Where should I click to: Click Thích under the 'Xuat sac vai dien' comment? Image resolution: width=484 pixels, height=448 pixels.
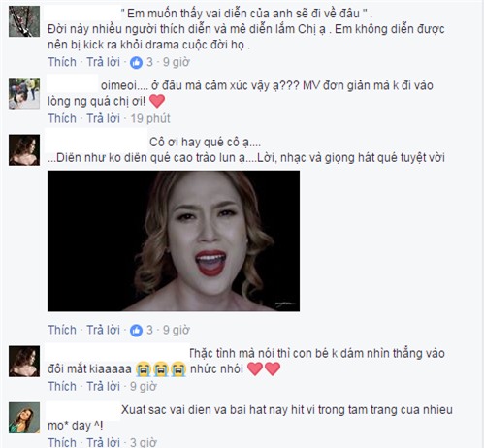62,442
